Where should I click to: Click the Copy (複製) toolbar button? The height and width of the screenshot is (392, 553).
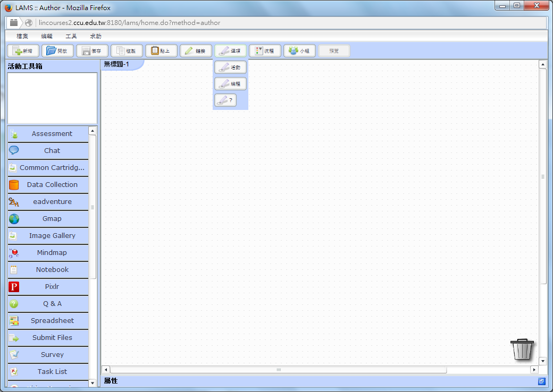coord(127,51)
